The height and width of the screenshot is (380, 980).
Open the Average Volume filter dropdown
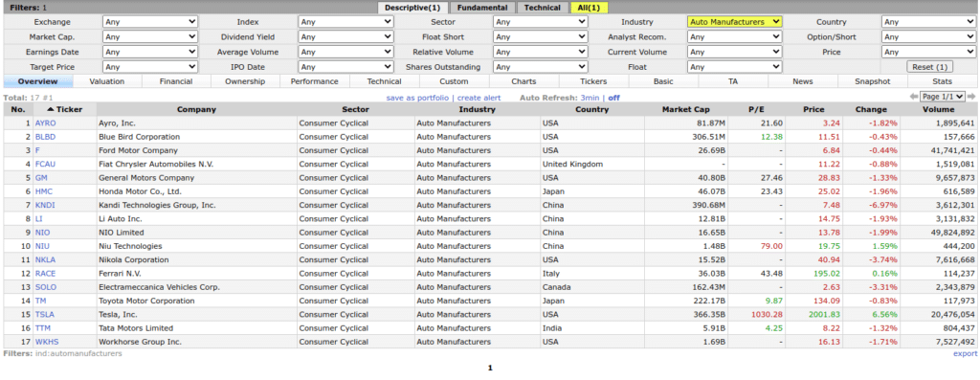coord(345,52)
